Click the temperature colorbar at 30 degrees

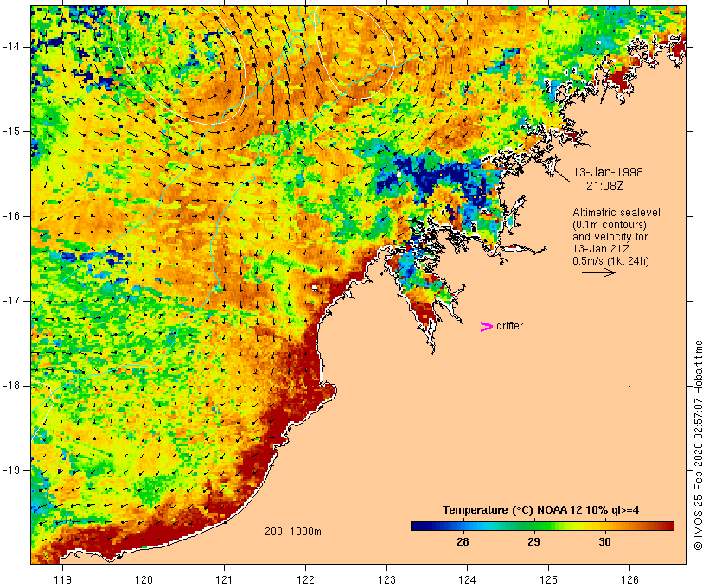click(x=605, y=526)
